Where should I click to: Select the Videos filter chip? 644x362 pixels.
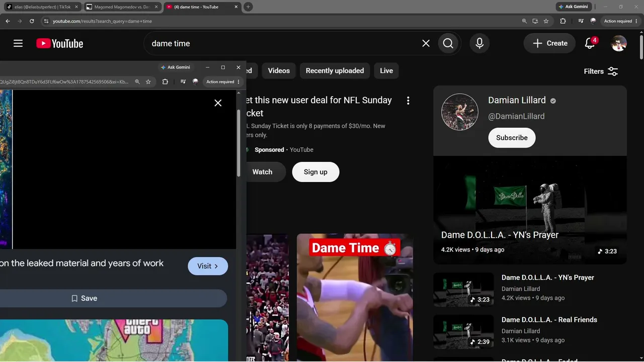279,71
